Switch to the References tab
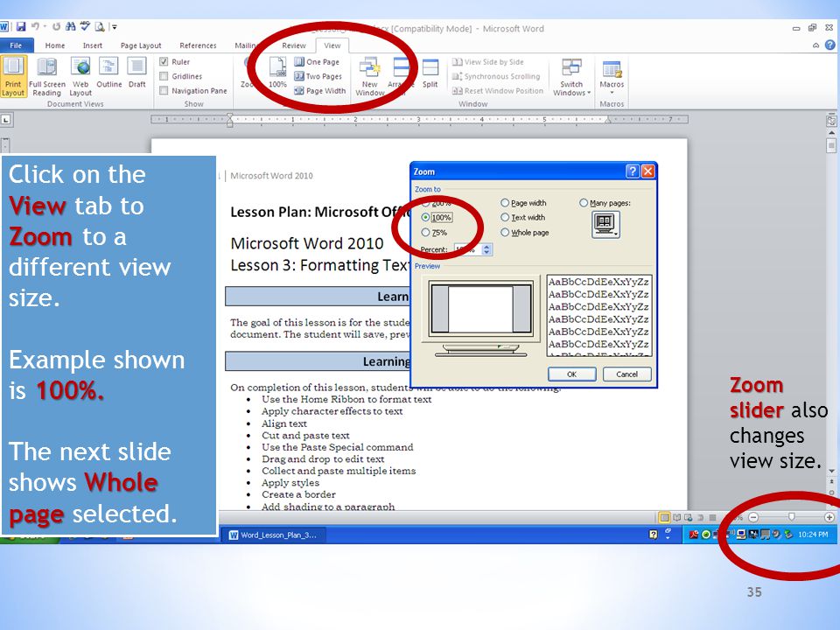The height and width of the screenshot is (630, 840). pos(198,45)
